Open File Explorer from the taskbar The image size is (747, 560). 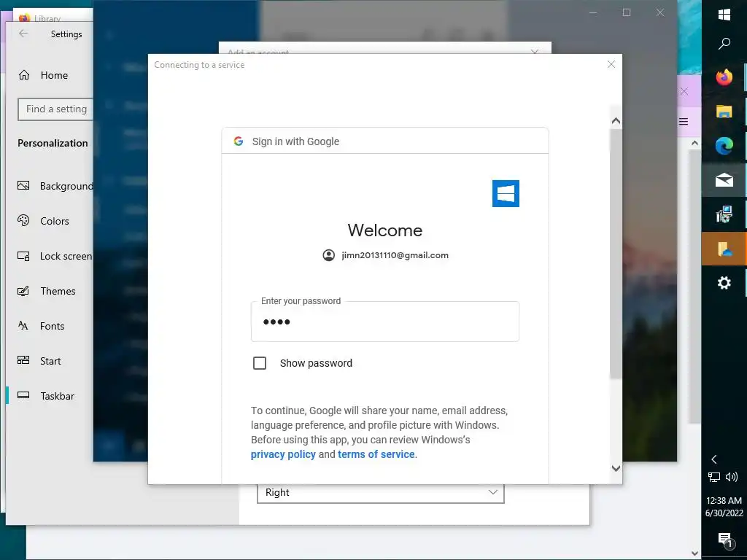pyautogui.click(x=724, y=112)
